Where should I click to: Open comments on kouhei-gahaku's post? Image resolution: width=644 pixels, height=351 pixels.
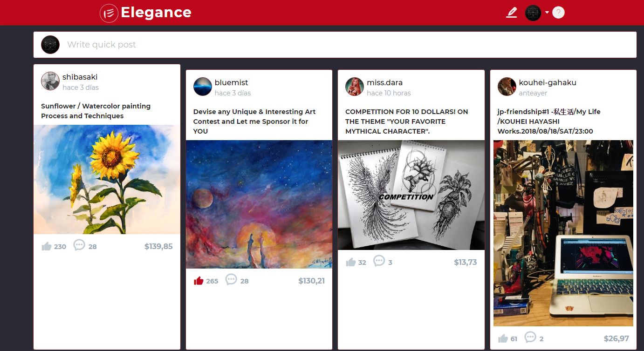530,337
